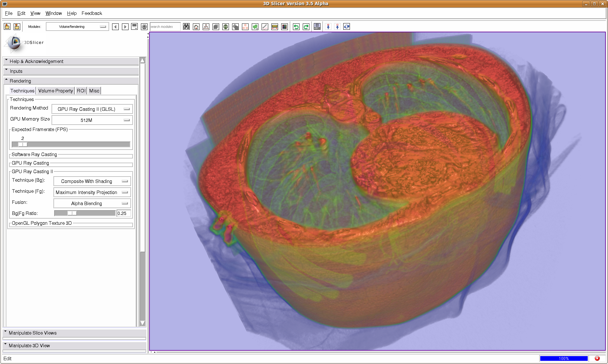The width and height of the screenshot is (608, 364).
Task: Open the GPU Memory Size dropdown
Action: [92, 120]
